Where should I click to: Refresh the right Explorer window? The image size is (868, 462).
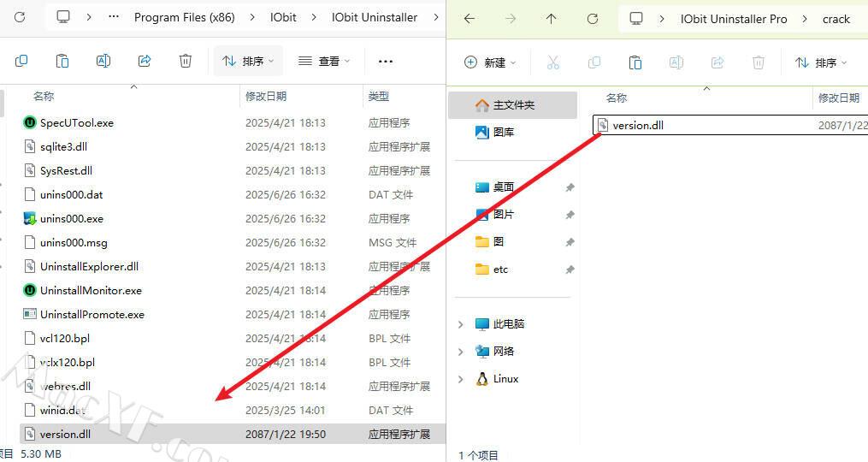(593, 19)
